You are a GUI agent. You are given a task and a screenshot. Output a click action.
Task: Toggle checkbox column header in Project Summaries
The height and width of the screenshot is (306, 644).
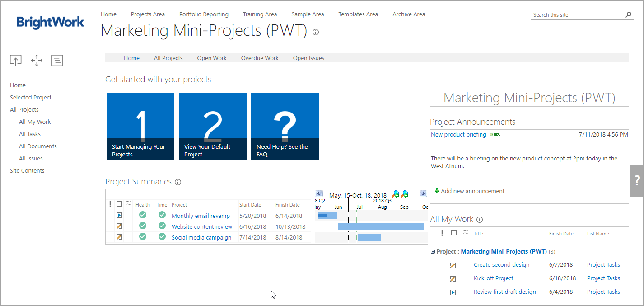tap(119, 204)
